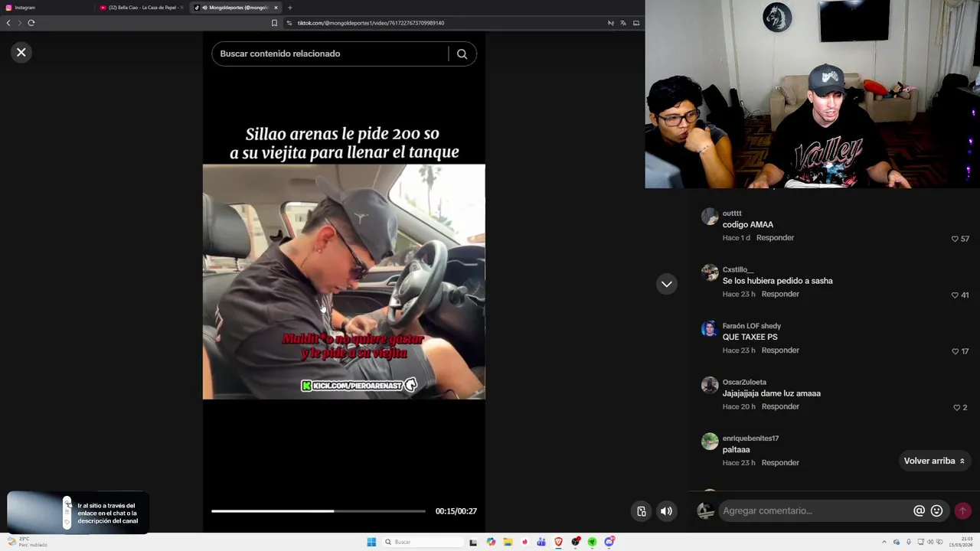Click username 'enriquebenites17'
The height and width of the screenshot is (551, 980).
click(x=750, y=439)
